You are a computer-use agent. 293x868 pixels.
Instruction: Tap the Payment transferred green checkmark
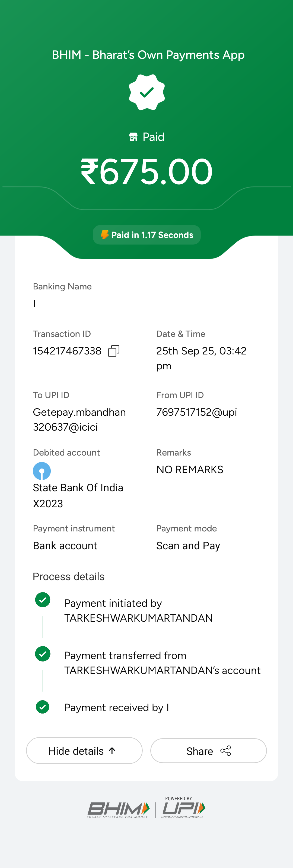click(x=43, y=654)
